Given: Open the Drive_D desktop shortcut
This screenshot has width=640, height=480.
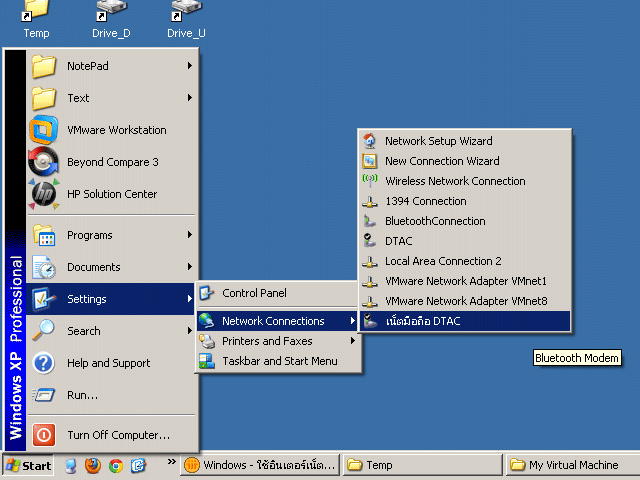Looking at the screenshot, I should (x=111, y=20).
